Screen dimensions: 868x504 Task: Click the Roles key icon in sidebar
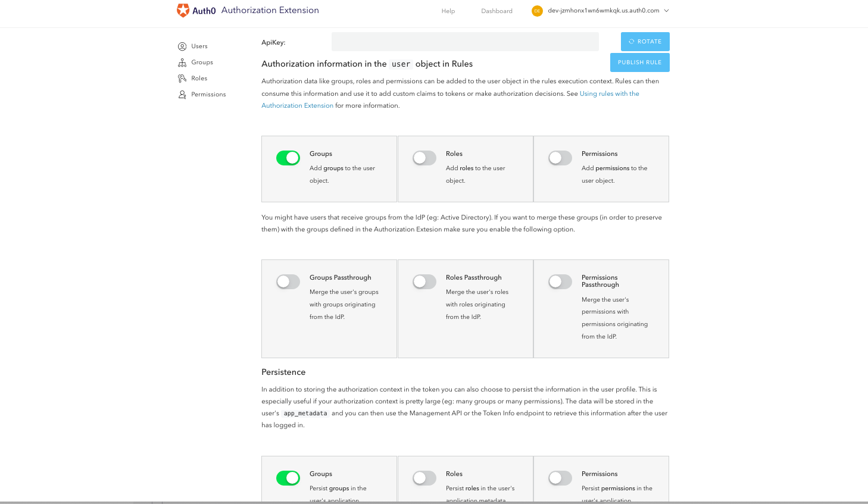coord(182,78)
